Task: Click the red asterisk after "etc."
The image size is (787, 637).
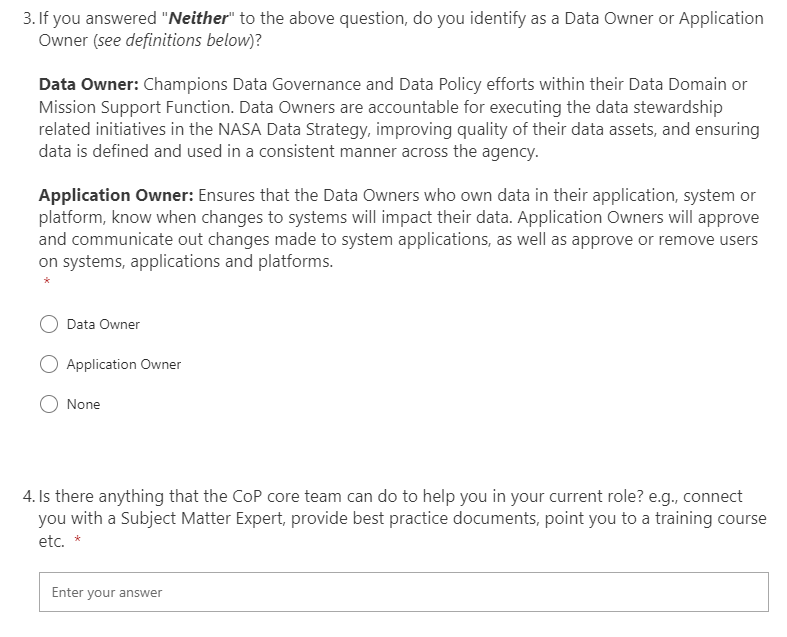Action: click(77, 542)
